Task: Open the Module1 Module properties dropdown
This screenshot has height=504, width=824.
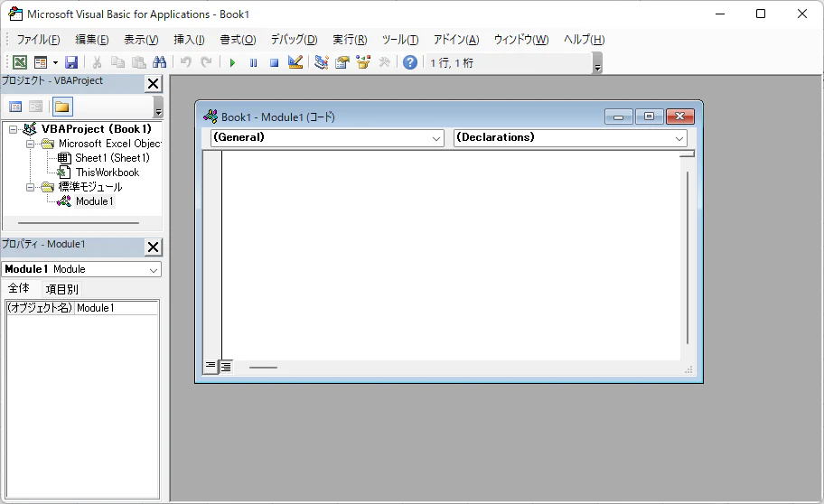Action: point(81,269)
